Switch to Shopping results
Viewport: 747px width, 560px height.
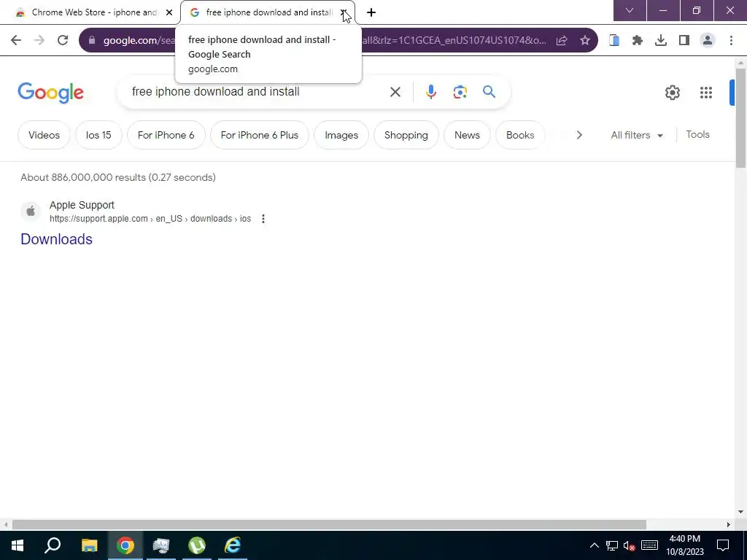[406, 135]
